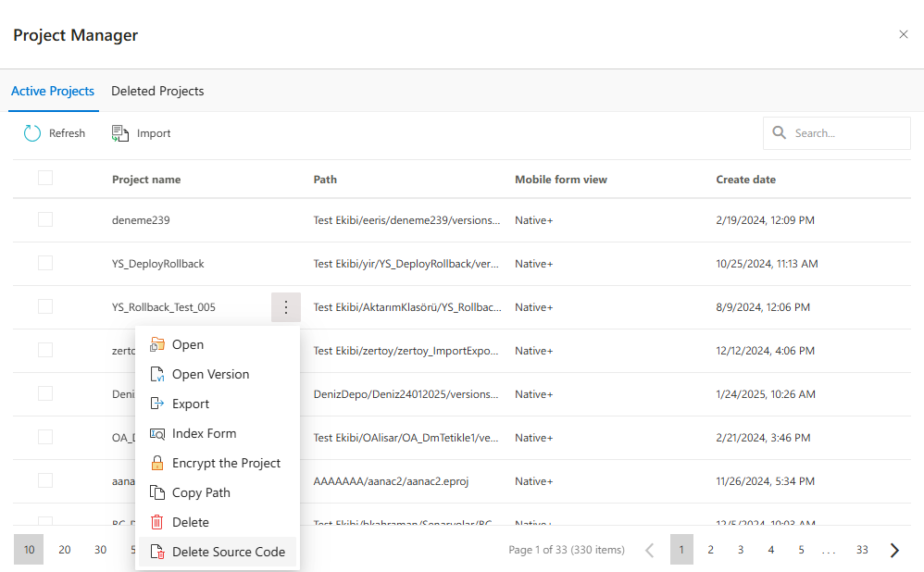Select Delete Source Code menu entry
The image size is (924, 572).
216,552
